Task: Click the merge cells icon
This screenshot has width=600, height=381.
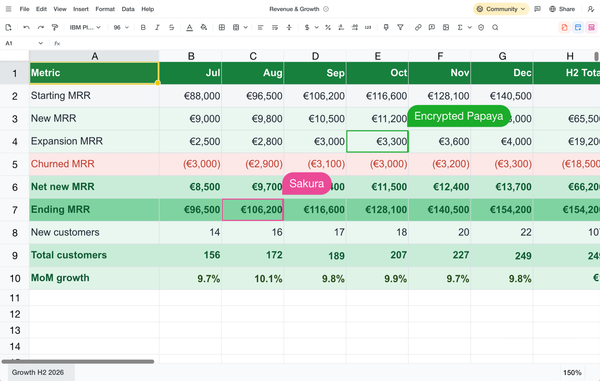Action: click(x=236, y=27)
